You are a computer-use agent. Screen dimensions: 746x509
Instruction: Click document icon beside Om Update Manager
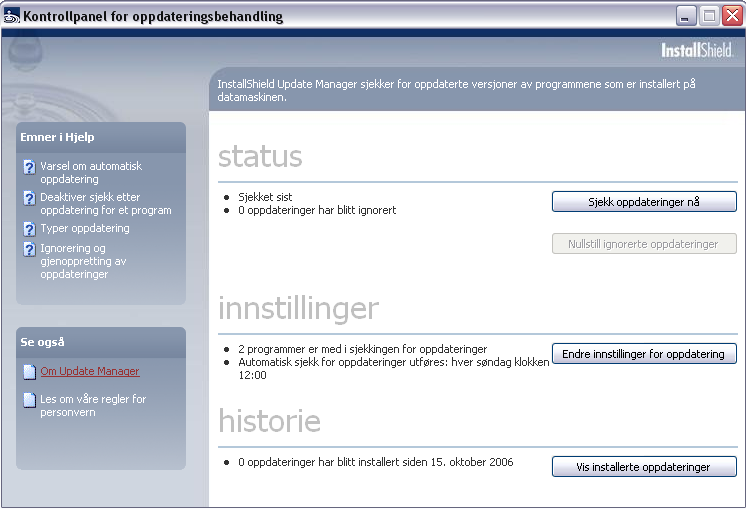(x=29, y=372)
